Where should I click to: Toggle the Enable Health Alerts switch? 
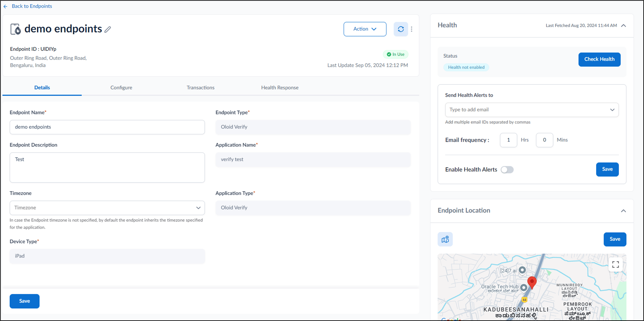coord(507,170)
